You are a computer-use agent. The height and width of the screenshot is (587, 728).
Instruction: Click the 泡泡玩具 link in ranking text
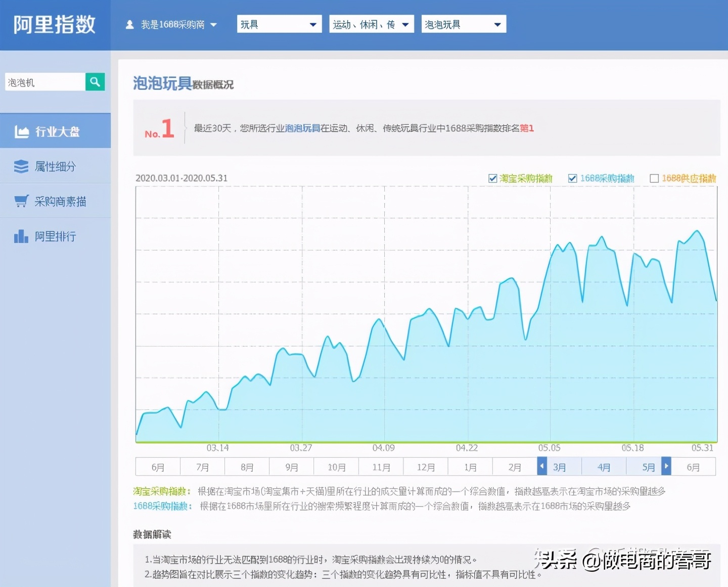[x=302, y=128]
